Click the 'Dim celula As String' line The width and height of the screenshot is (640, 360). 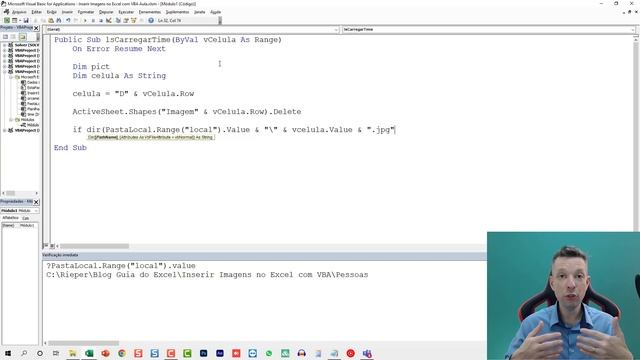119,76
